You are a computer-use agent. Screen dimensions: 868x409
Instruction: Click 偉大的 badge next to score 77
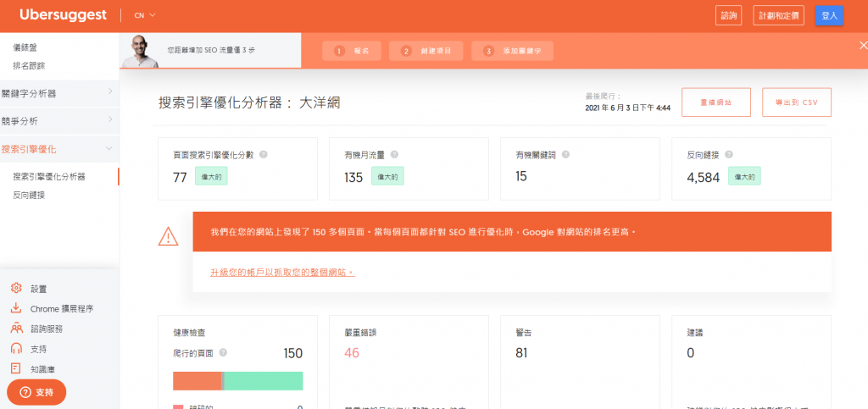click(211, 177)
